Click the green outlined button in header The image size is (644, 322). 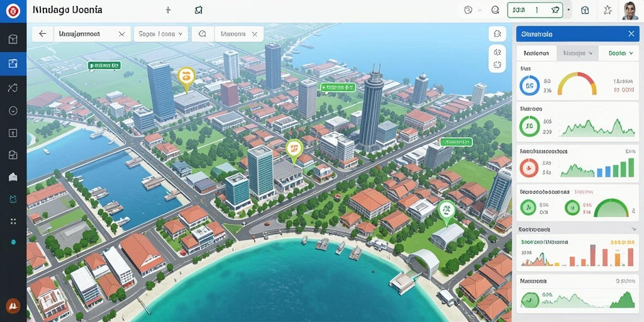pos(535,10)
